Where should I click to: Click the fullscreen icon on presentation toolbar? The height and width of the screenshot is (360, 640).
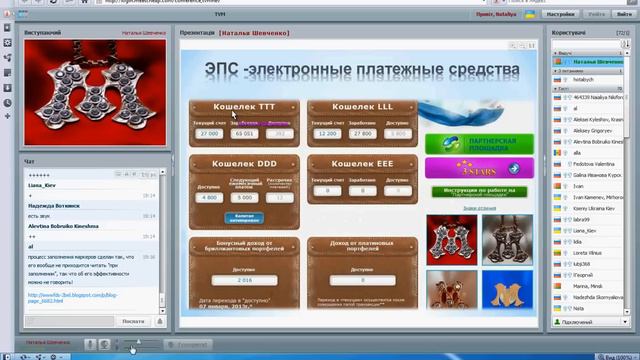(x=531, y=46)
